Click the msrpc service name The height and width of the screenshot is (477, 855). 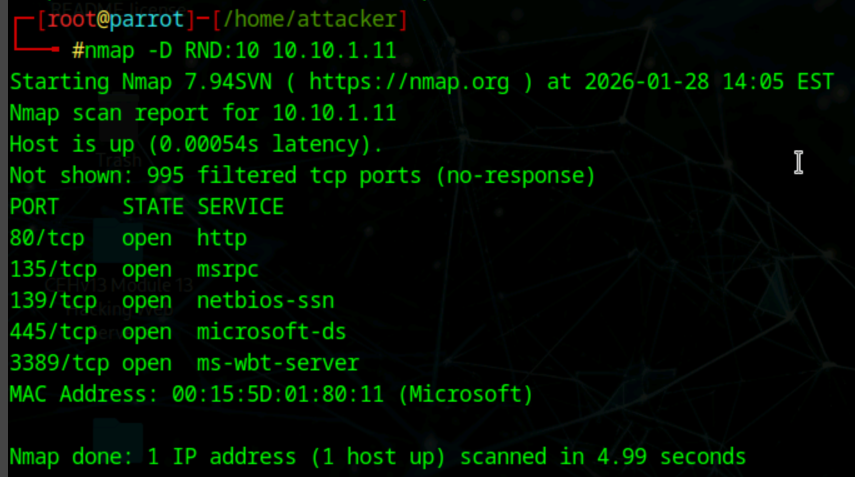coord(228,270)
